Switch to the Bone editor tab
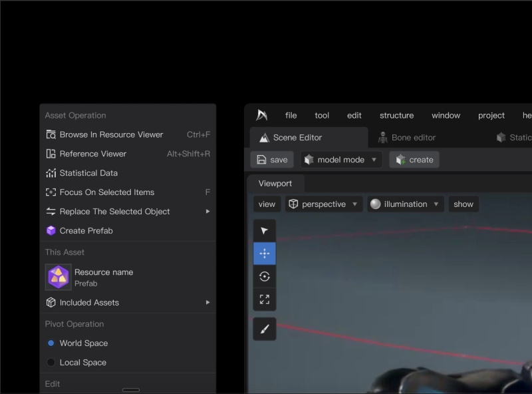The height and width of the screenshot is (394, 532). [x=408, y=137]
